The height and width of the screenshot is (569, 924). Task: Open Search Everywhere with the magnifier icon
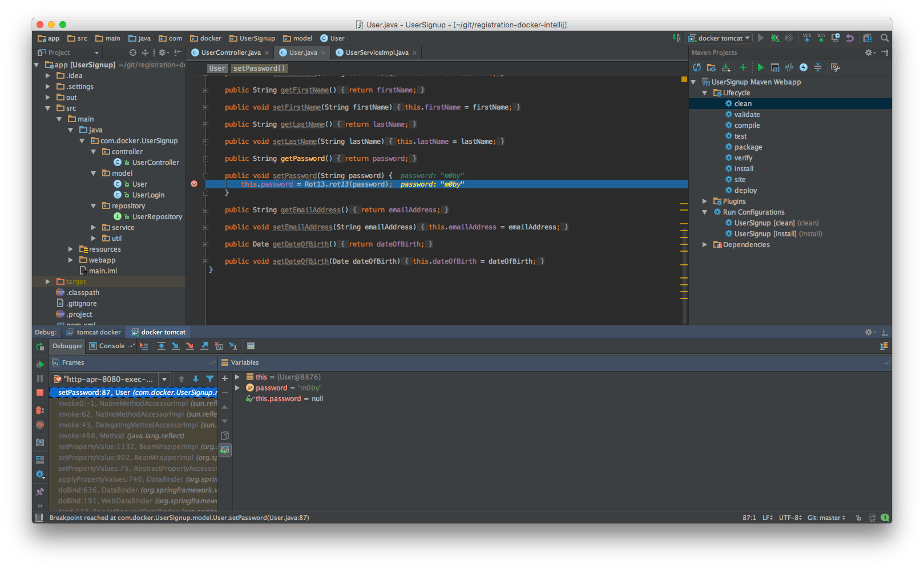(x=884, y=38)
